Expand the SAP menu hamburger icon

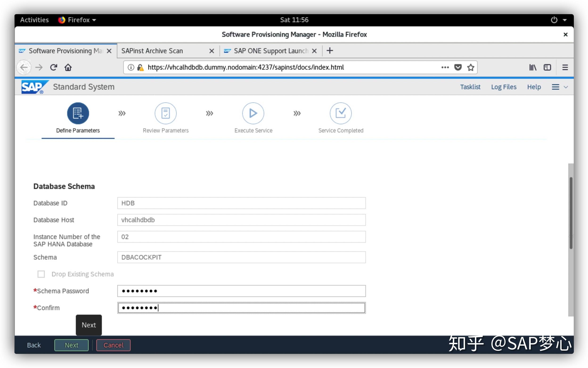tap(556, 87)
